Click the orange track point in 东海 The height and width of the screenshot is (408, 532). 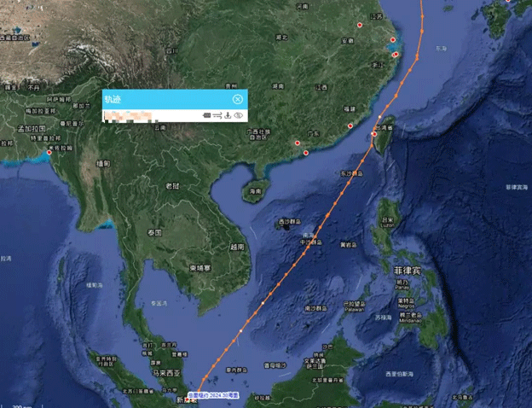pos(422,31)
